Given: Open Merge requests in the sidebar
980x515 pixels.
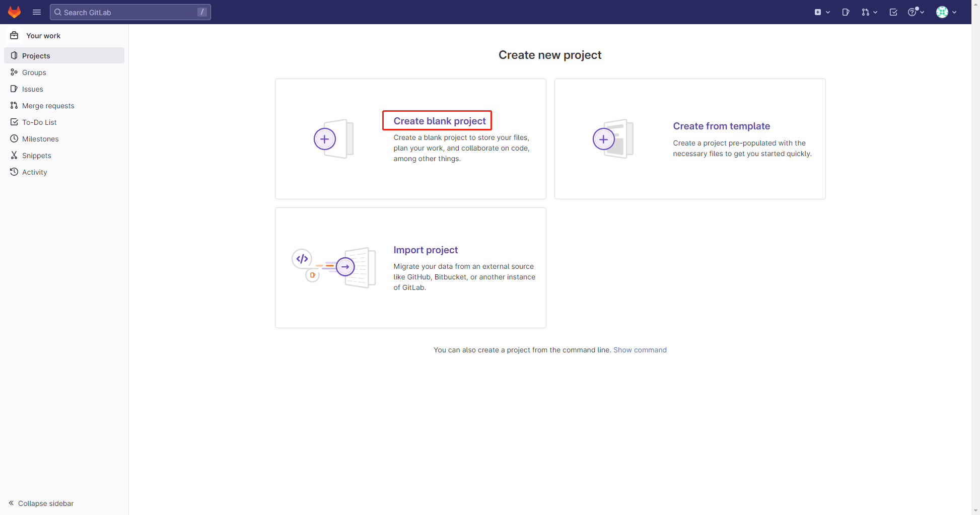Looking at the screenshot, I should pyautogui.click(x=64, y=105).
